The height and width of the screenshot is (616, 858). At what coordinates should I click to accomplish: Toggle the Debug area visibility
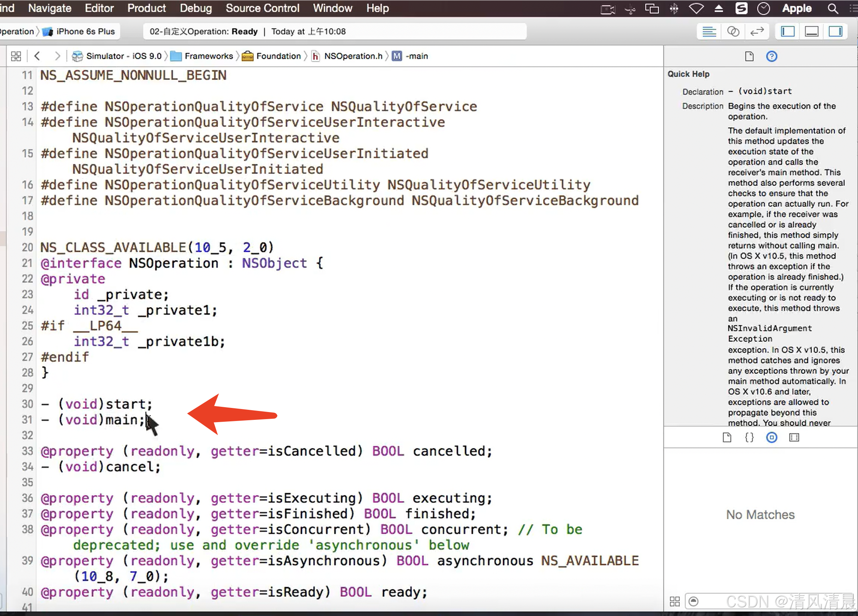click(x=811, y=31)
